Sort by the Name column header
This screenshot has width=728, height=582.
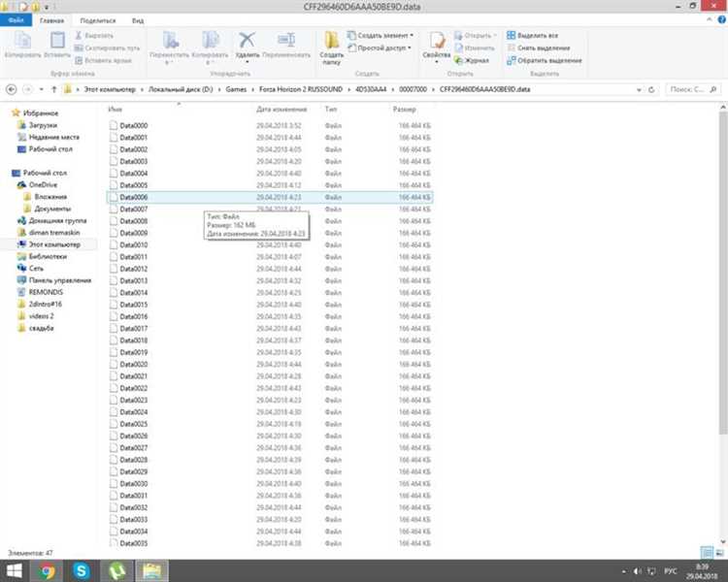(115, 109)
